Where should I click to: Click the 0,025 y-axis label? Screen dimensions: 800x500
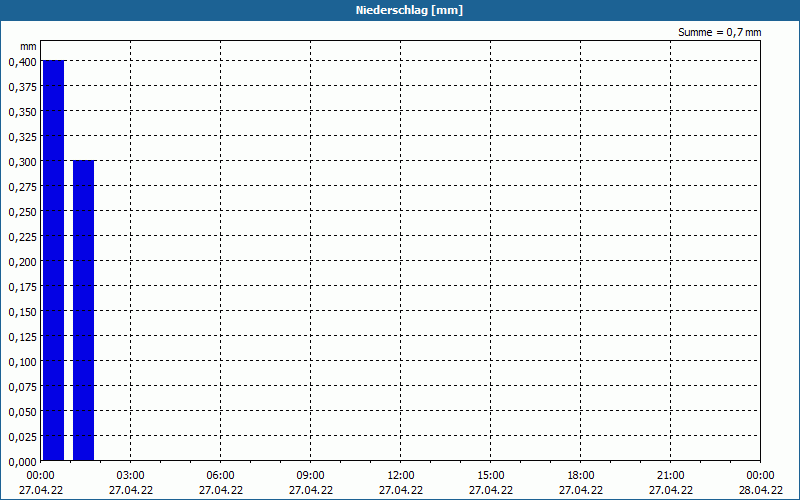(22, 437)
